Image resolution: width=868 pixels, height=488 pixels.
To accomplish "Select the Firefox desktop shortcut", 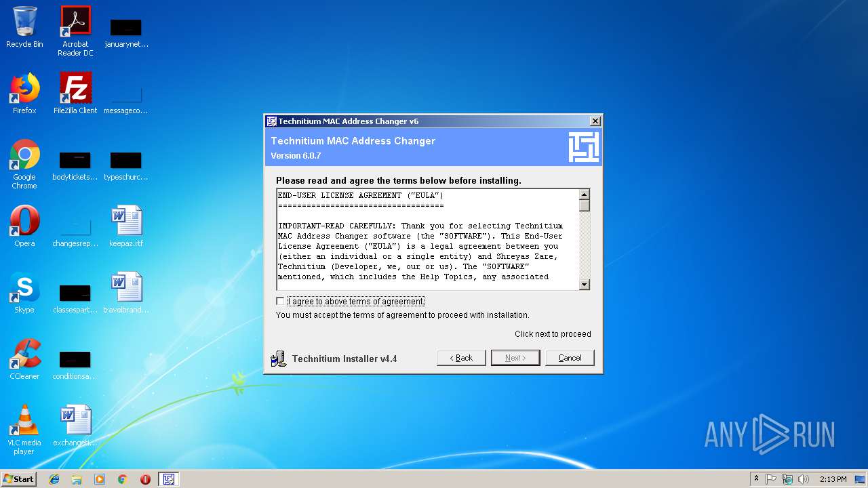I will [24, 94].
